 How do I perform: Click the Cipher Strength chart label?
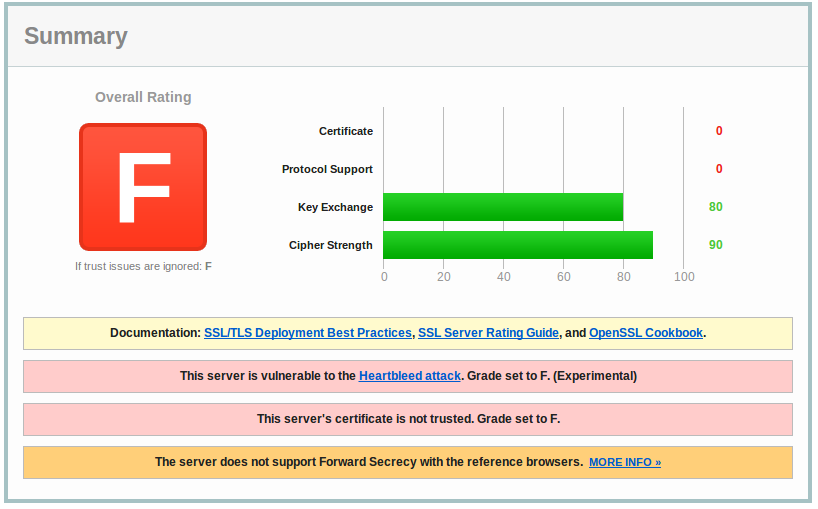click(x=331, y=246)
